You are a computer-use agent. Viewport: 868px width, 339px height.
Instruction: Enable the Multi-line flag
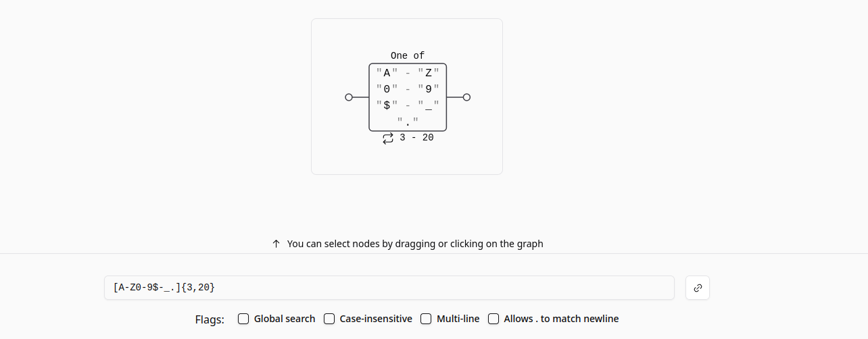point(426,319)
